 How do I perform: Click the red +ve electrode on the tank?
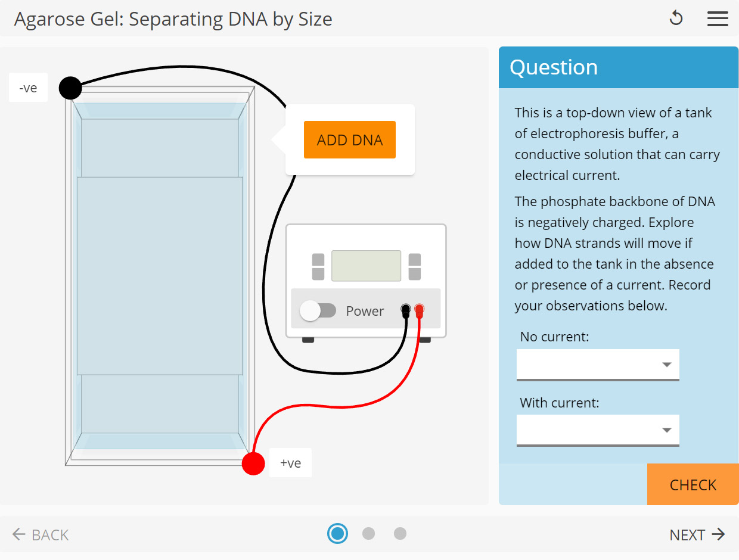click(x=253, y=463)
